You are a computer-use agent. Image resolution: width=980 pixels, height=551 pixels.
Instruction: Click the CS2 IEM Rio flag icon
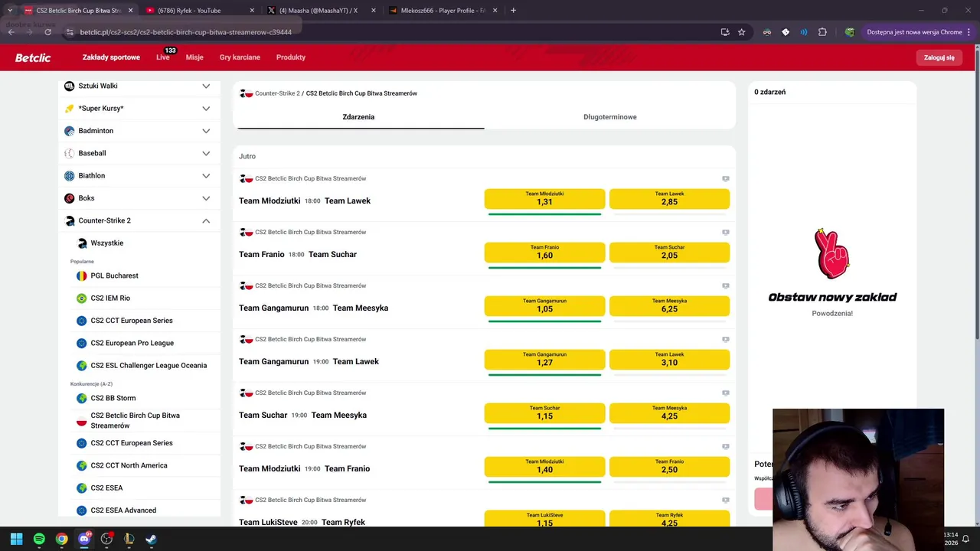click(82, 298)
